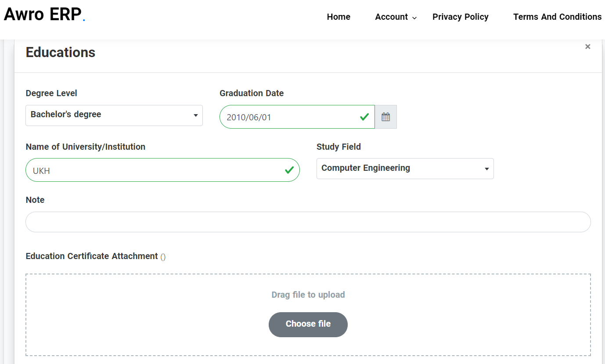
Task: Expand the Study Field dropdown
Action: pos(405,169)
